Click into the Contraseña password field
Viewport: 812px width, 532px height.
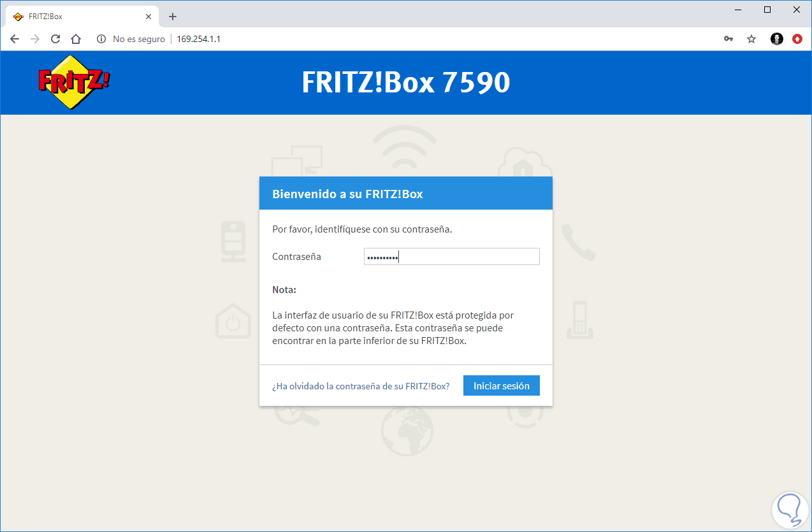pos(451,257)
